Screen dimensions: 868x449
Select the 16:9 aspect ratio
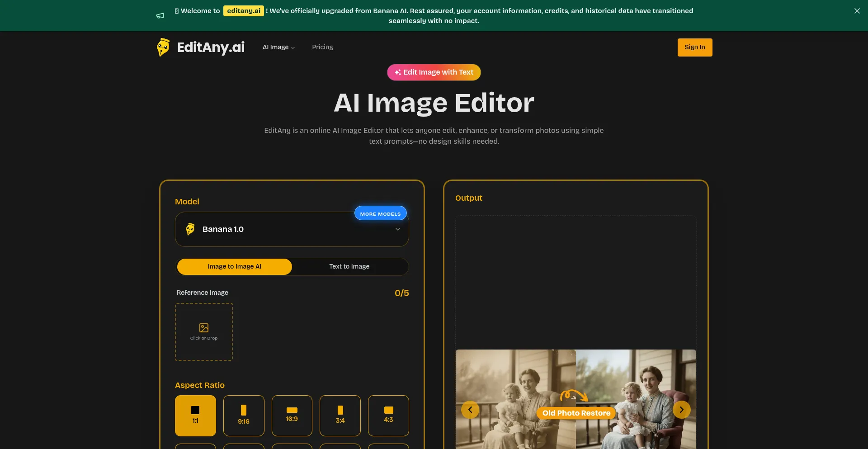point(292,416)
